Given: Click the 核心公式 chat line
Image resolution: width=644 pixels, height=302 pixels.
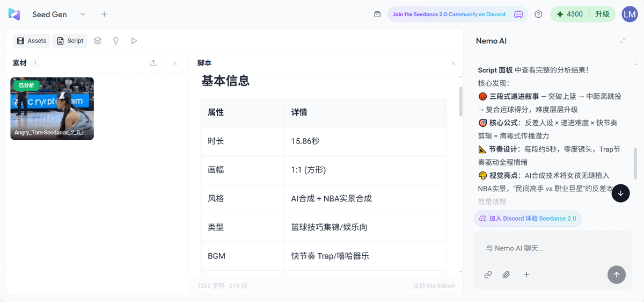Looking at the screenshot, I should point(548,130).
